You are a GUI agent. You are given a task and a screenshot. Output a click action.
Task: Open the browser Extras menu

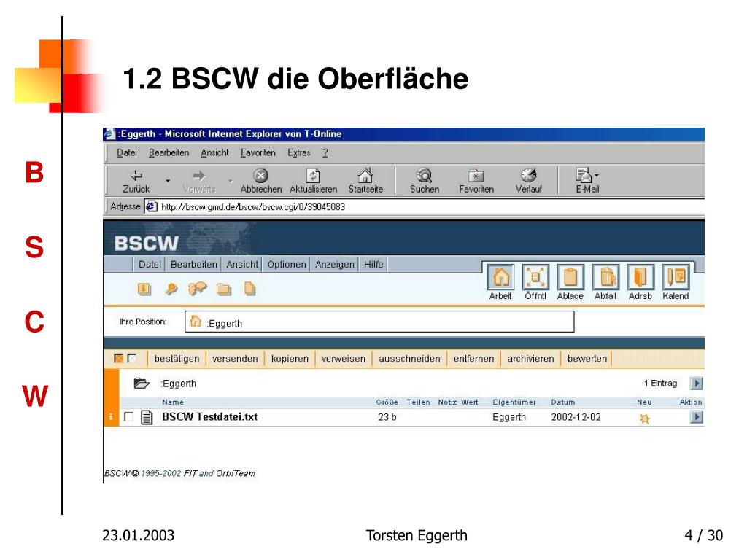tap(298, 153)
